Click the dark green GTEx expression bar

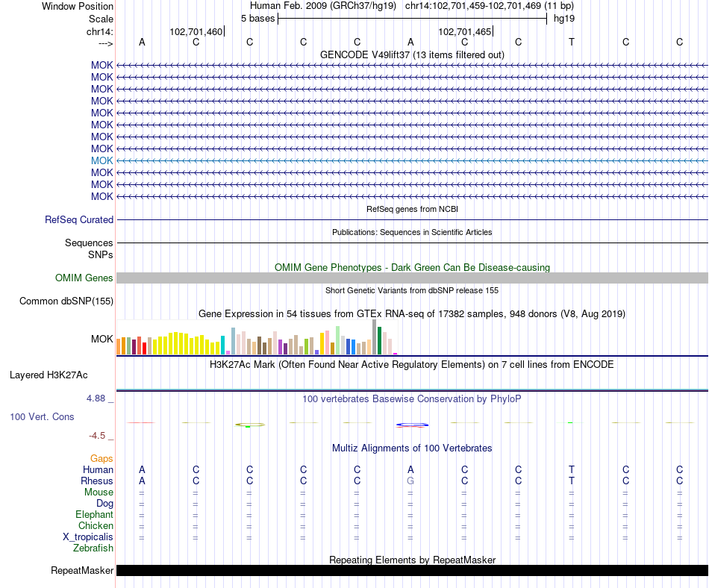379,340
